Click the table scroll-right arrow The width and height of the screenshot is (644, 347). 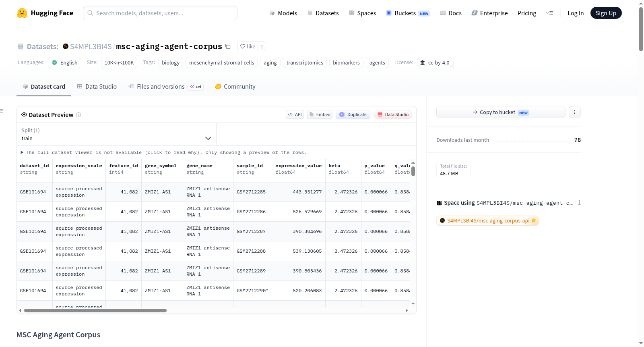pos(407,310)
